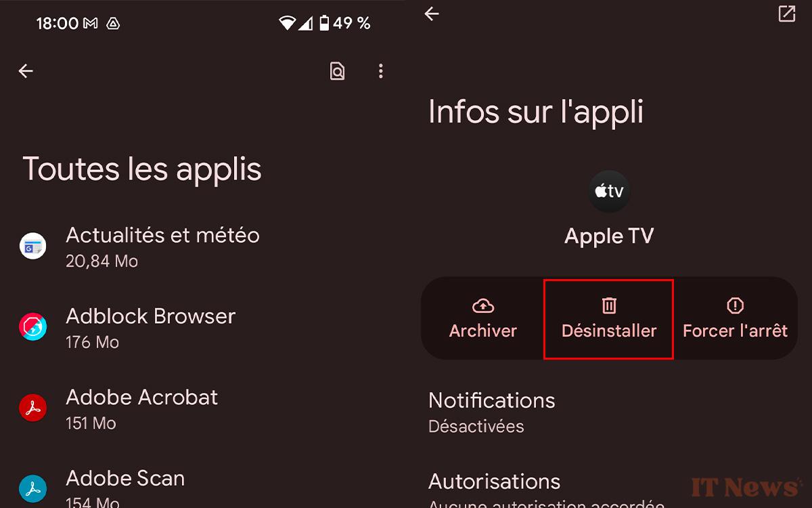Open the external link icon on app info
Viewport: 812px width, 508px height.
[787, 14]
